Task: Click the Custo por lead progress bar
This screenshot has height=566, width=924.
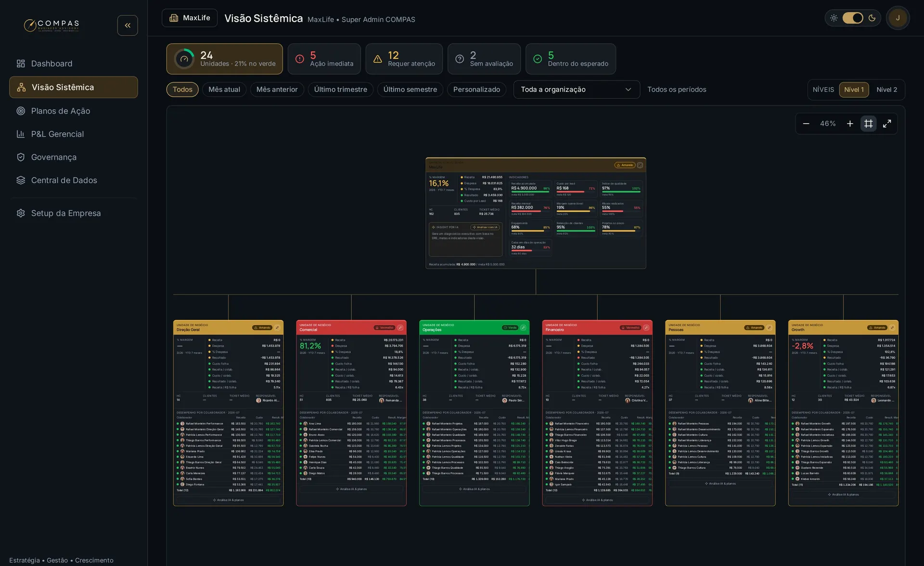Action: 576,192
